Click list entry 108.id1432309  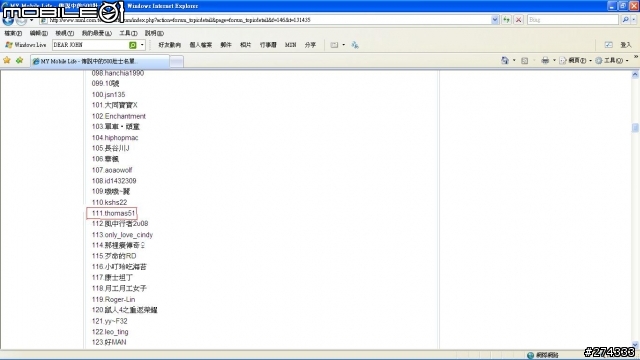click(x=114, y=180)
